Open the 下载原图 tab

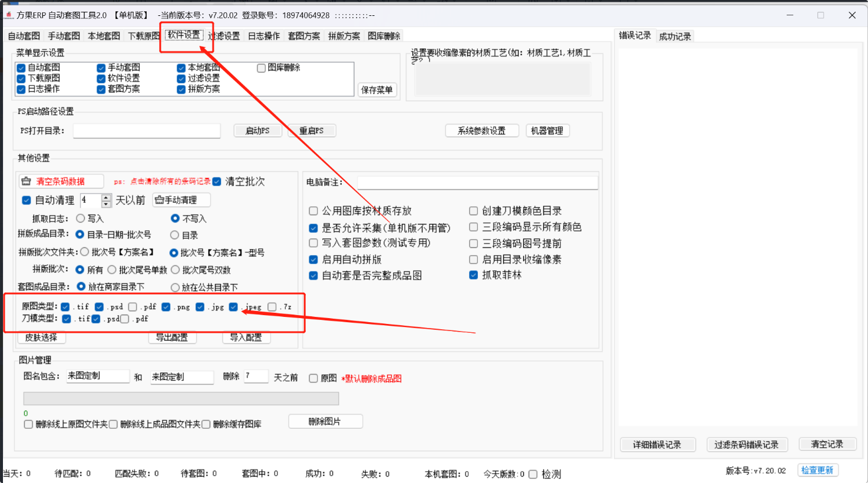pos(144,36)
